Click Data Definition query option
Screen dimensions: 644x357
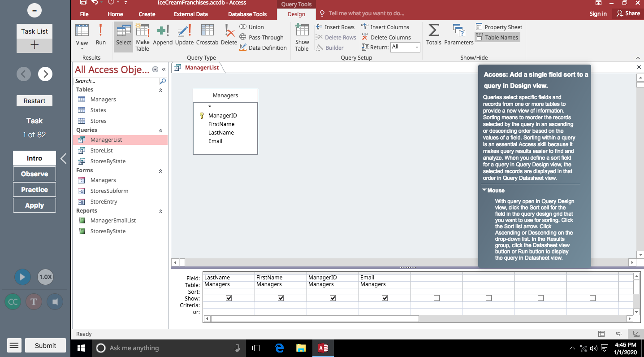[263, 48]
